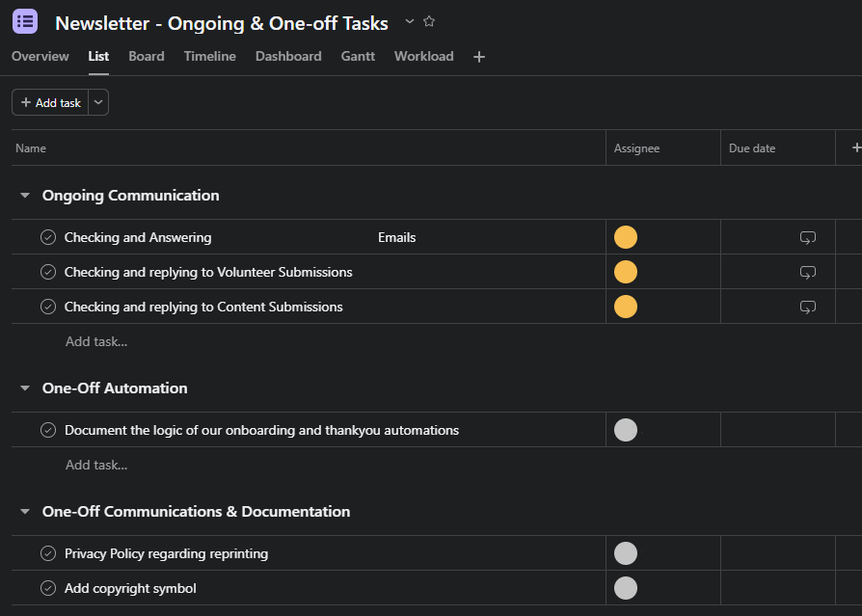Mark Content Submissions task complete

coord(48,307)
